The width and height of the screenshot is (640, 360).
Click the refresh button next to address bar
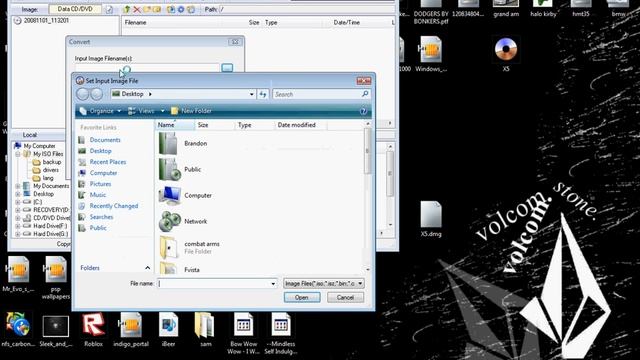[x=262, y=94]
